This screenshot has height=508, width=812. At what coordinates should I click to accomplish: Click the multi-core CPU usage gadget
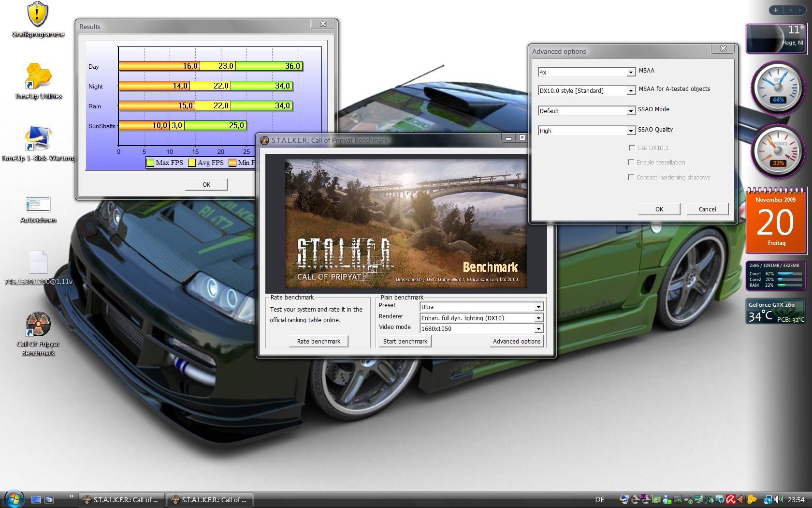776,275
